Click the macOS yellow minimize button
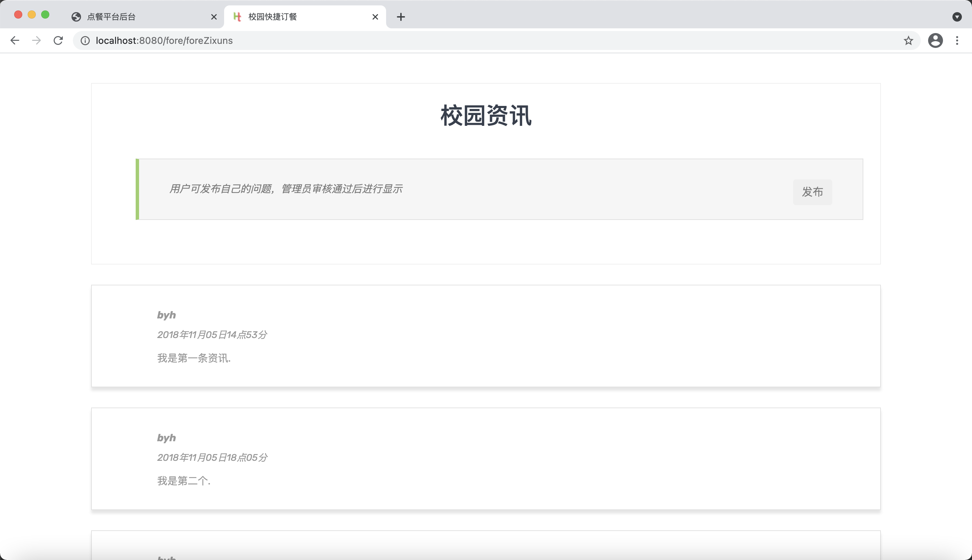This screenshot has height=560, width=972. click(31, 15)
